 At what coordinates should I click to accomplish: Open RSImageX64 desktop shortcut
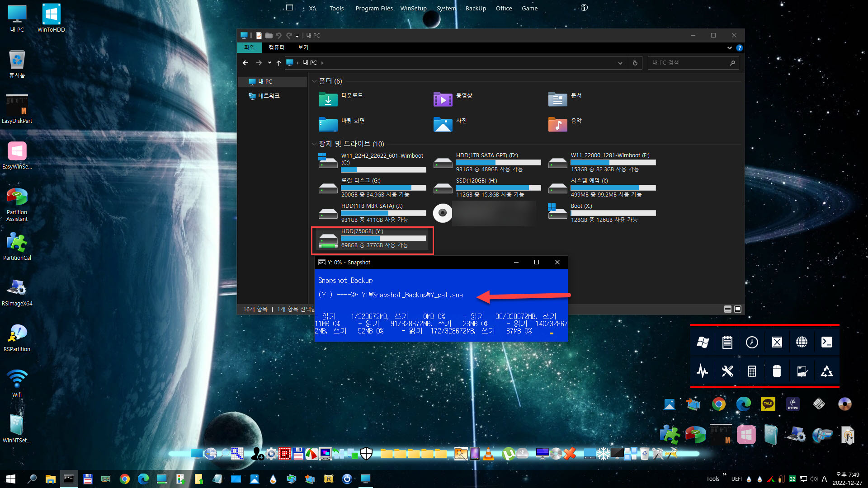click(17, 292)
